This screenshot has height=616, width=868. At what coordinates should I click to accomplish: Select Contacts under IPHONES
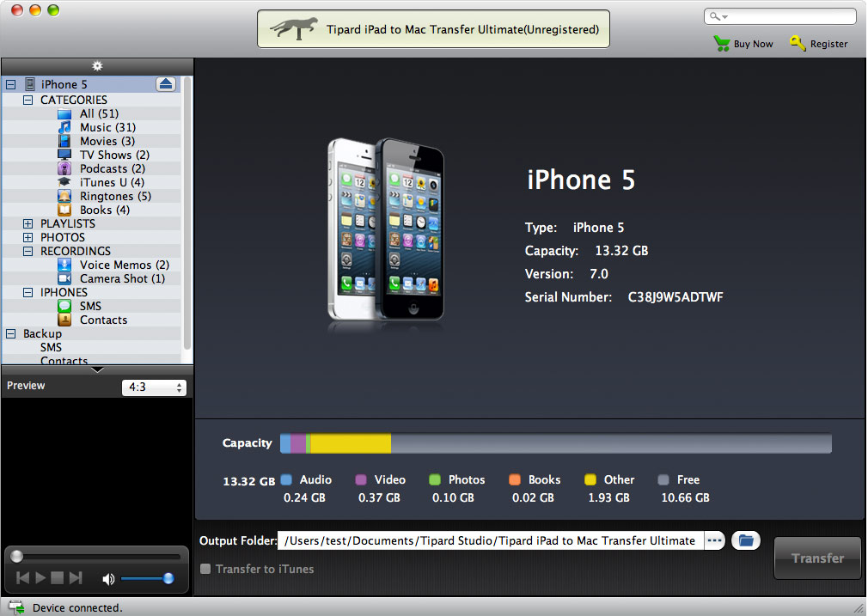coord(103,320)
